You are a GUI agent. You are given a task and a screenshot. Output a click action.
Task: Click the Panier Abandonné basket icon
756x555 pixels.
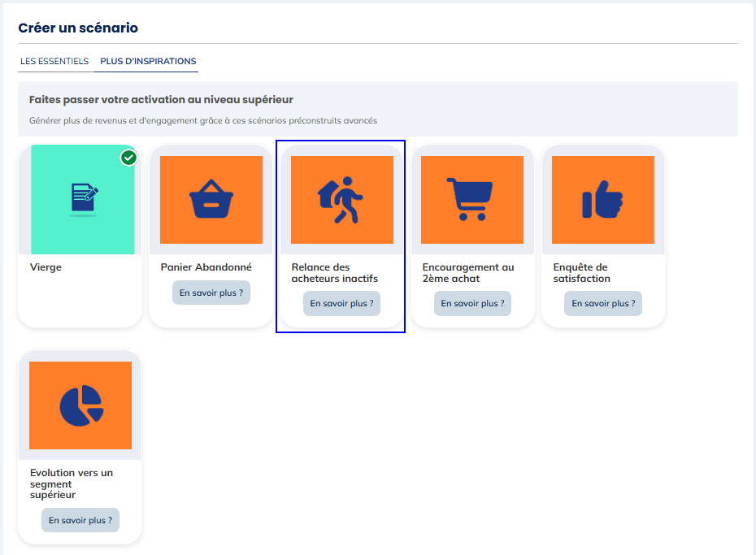pyautogui.click(x=211, y=199)
